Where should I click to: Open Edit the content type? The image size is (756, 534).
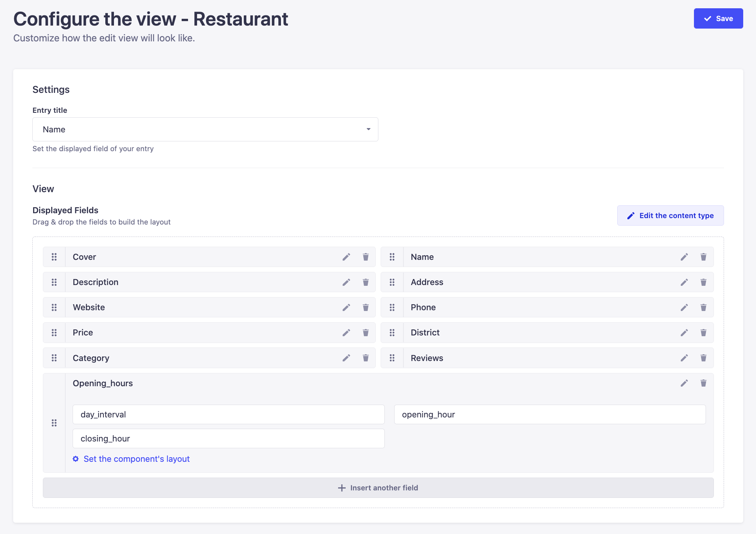(670, 215)
